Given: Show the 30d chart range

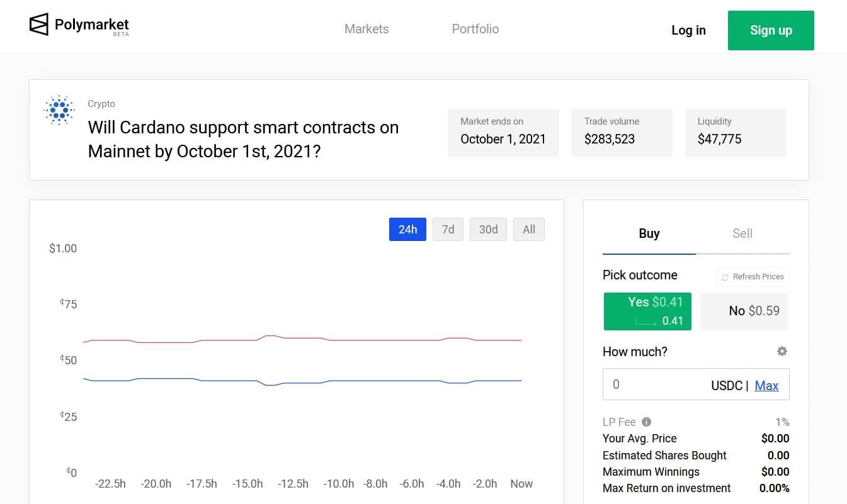Looking at the screenshot, I should pyautogui.click(x=488, y=230).
